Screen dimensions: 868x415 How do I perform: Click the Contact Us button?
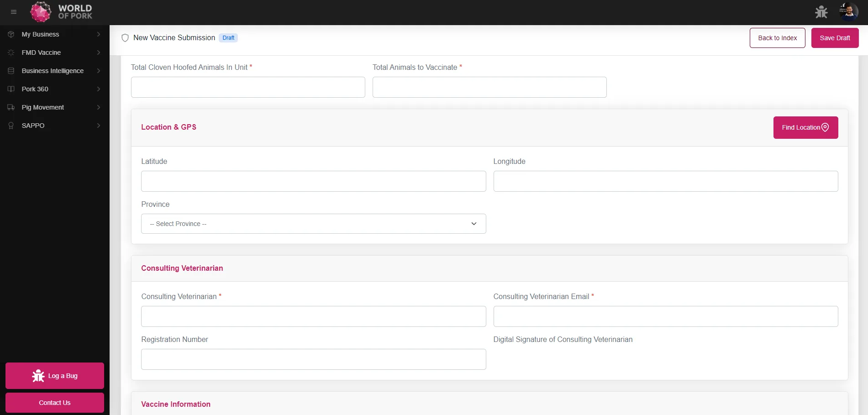[55, 403]
